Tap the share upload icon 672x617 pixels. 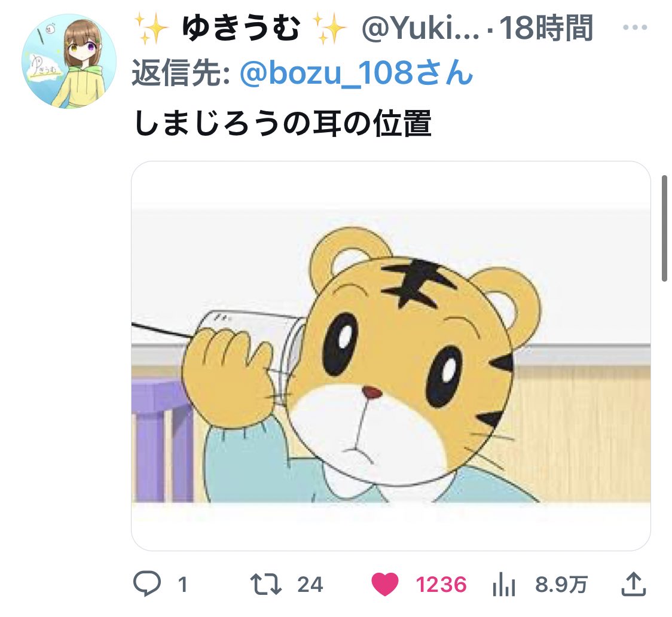[633, 584]
